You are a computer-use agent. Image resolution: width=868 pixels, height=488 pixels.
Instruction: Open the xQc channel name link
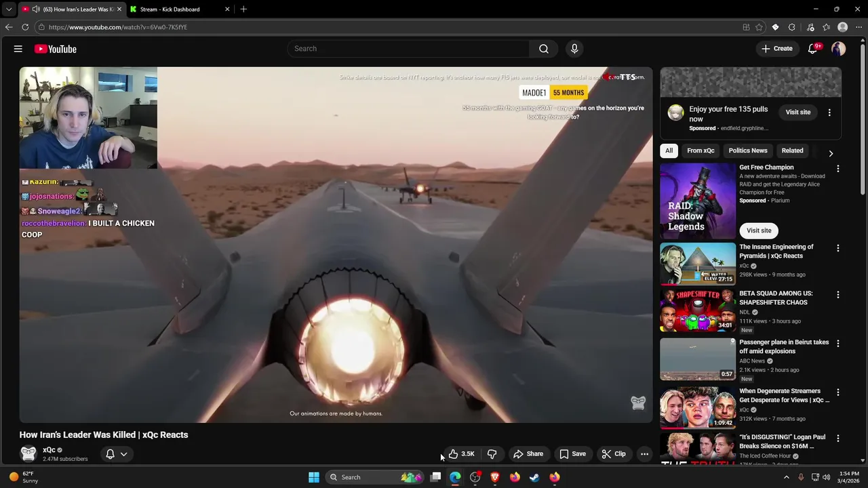[49, 450]
